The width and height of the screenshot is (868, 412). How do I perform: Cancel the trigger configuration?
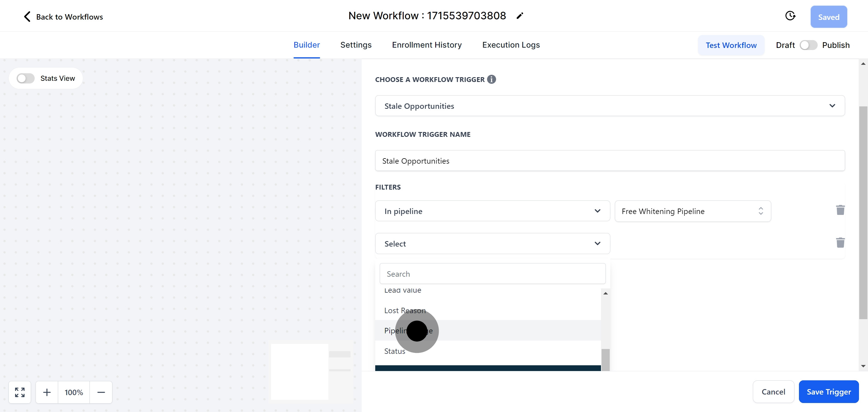[x=773, y=392]
